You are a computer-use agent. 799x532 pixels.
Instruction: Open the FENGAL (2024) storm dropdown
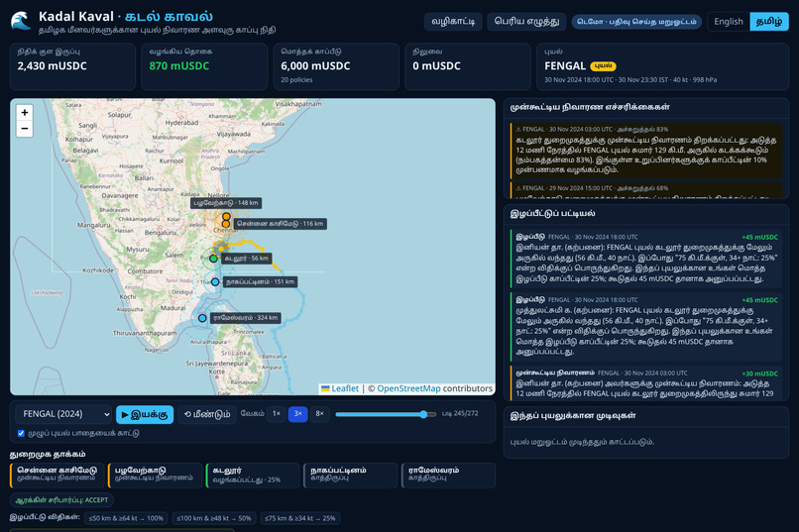63,414
